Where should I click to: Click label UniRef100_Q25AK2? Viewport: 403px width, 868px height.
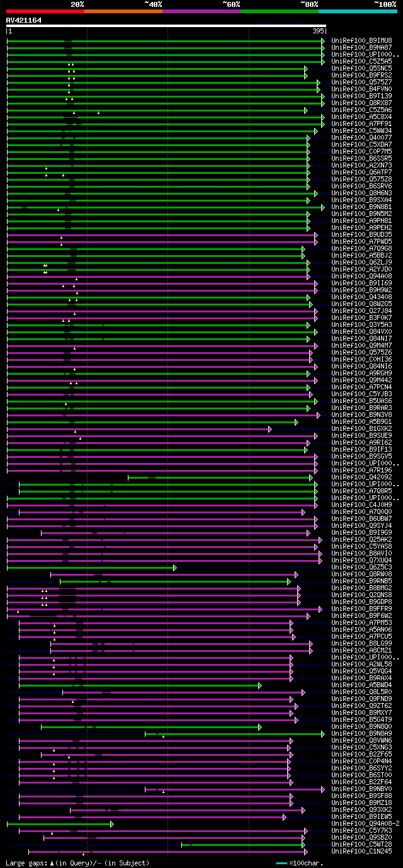point(361,539)
